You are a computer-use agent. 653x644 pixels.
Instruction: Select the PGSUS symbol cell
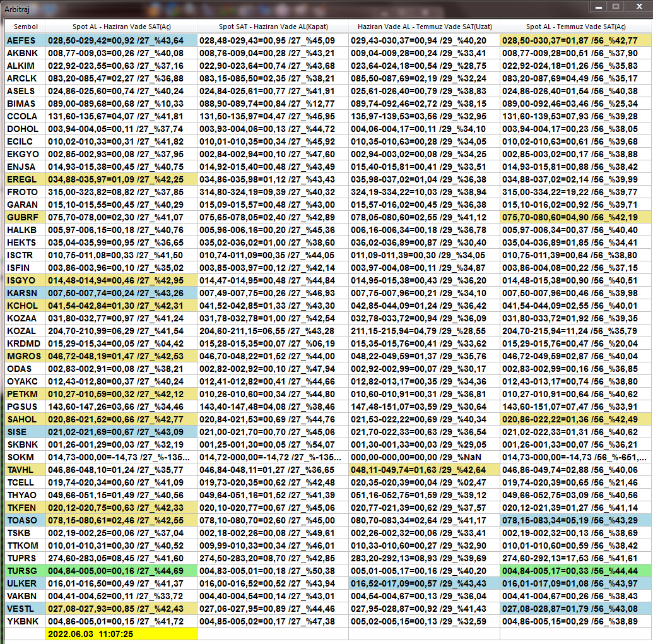[25, 407]
